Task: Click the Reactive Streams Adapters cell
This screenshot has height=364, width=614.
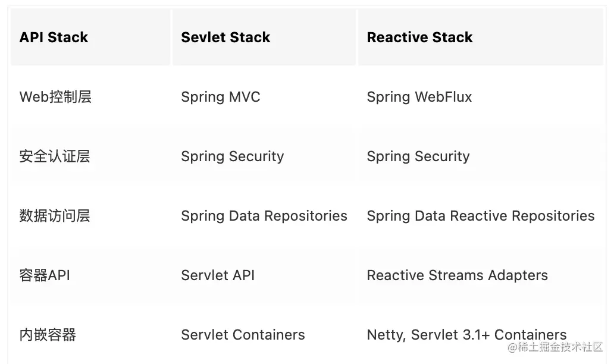Action: pyautogui.click(x=458, y=275)
